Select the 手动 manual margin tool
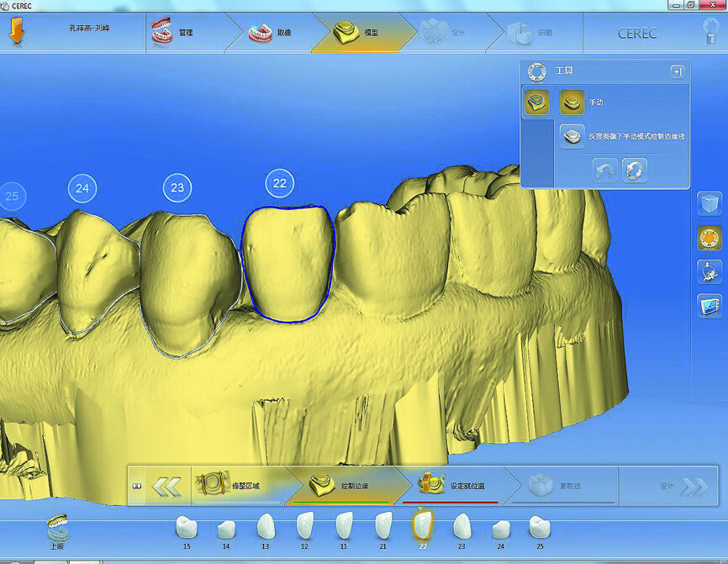Screen dimensions: 728x564 (572, 102)
